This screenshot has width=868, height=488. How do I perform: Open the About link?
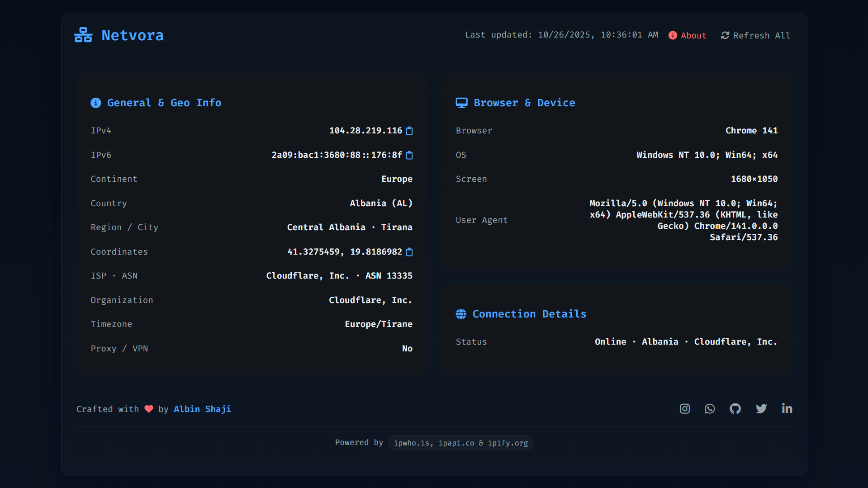tap(688, 35)
